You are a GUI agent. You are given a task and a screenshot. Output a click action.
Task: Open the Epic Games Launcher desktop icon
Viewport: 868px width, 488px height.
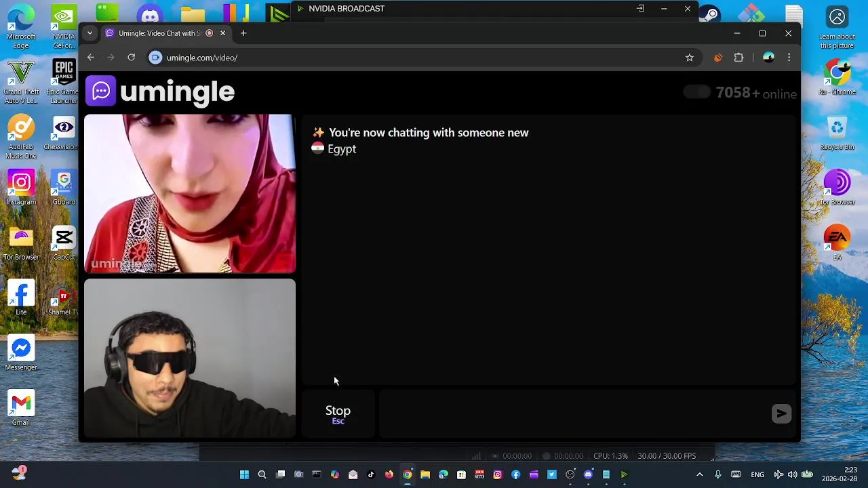(64, 82)
